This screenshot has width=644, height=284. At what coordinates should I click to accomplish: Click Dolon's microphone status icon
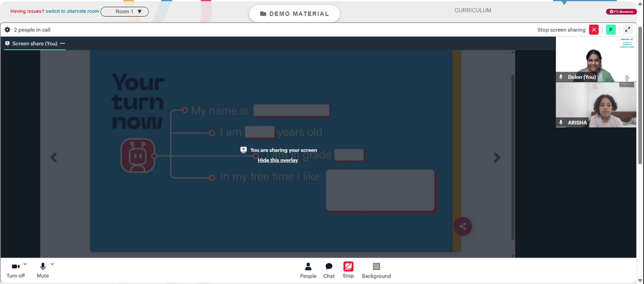(561, 77)
